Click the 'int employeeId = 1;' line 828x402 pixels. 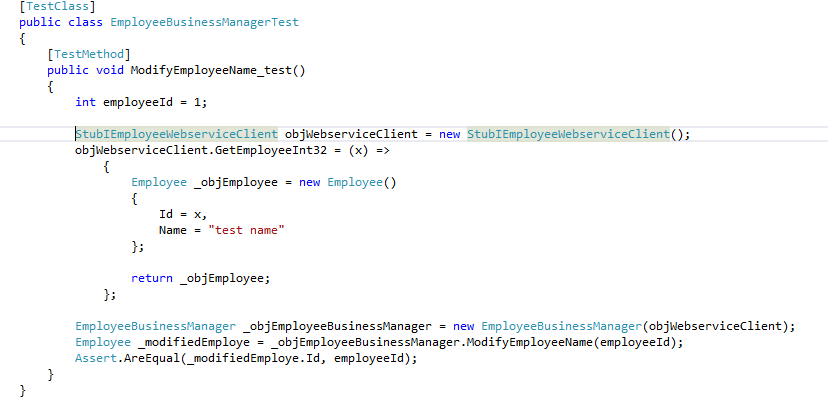[x=141, y=102]
